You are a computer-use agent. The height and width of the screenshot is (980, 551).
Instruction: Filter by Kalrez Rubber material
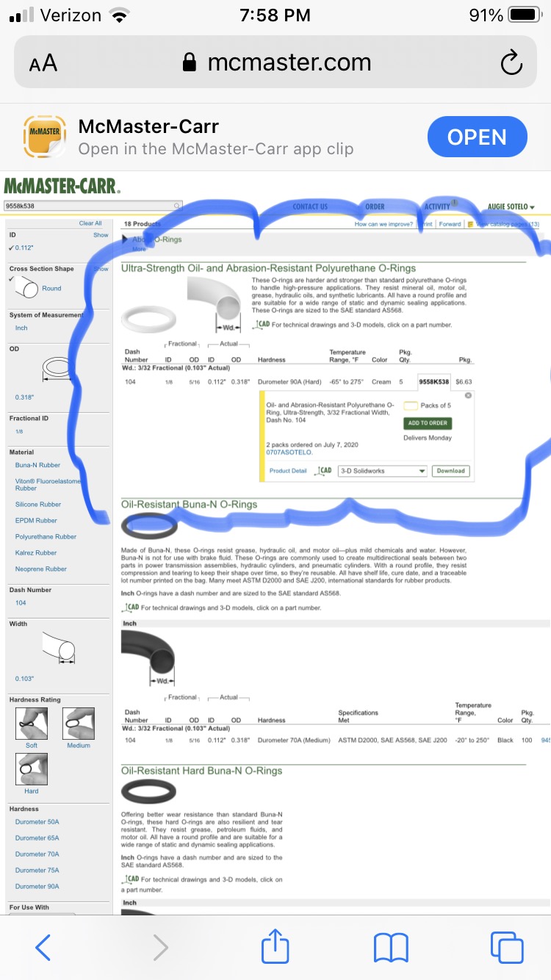coord(36,553)
